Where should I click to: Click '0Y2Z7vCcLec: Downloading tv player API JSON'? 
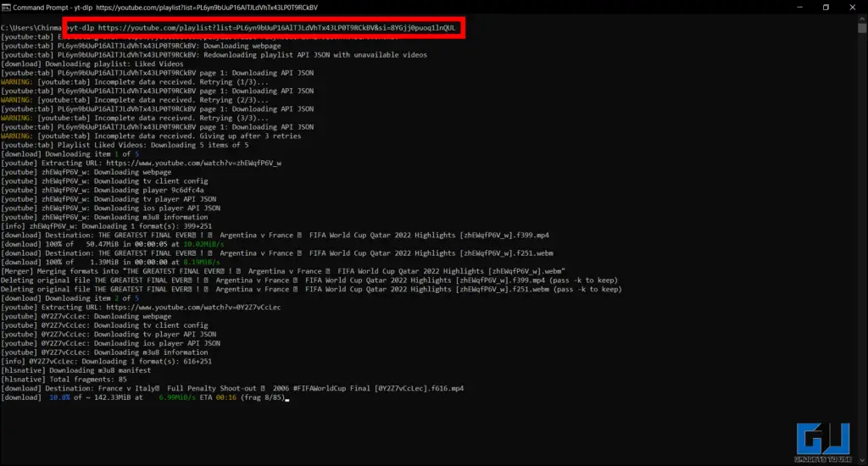coord(108,335)
